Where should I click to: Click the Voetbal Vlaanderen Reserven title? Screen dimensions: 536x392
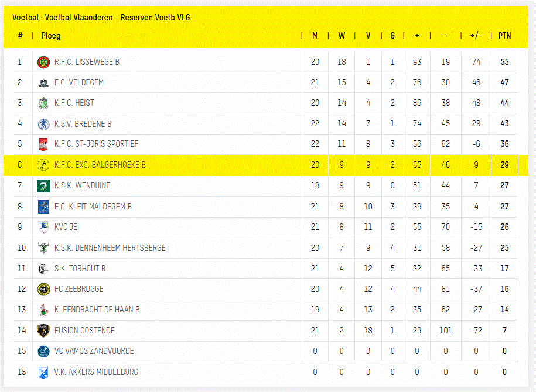pos(101,18)
